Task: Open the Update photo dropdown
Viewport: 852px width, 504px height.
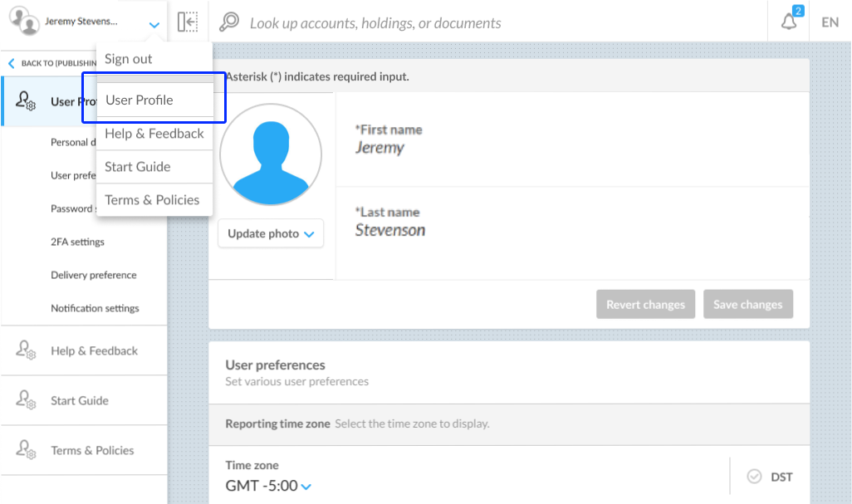Action: point(271,233)
